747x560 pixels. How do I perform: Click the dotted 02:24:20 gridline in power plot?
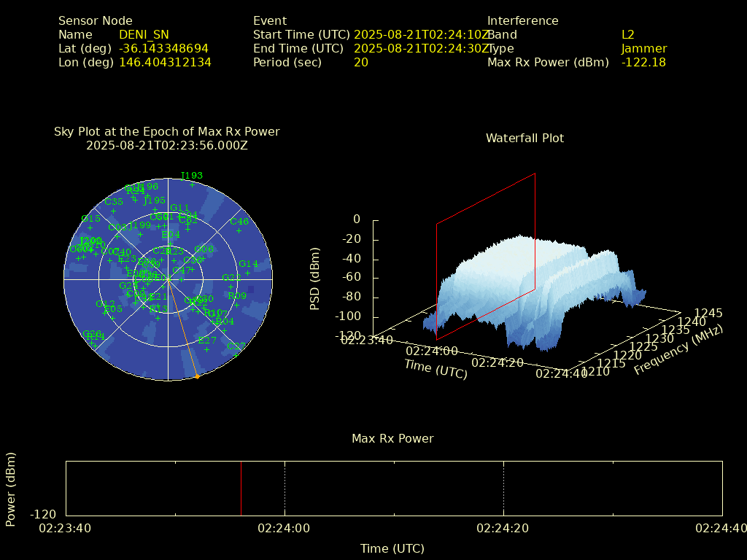[503, 489]
